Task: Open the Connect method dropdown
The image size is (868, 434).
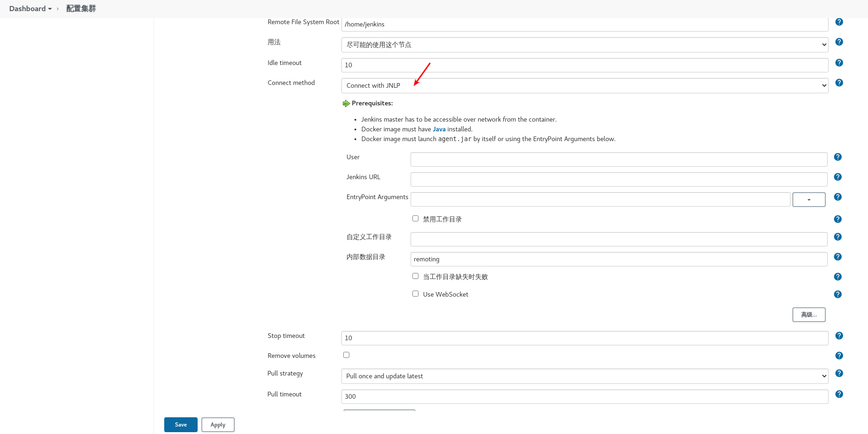Action: click(x=584, y=85)
